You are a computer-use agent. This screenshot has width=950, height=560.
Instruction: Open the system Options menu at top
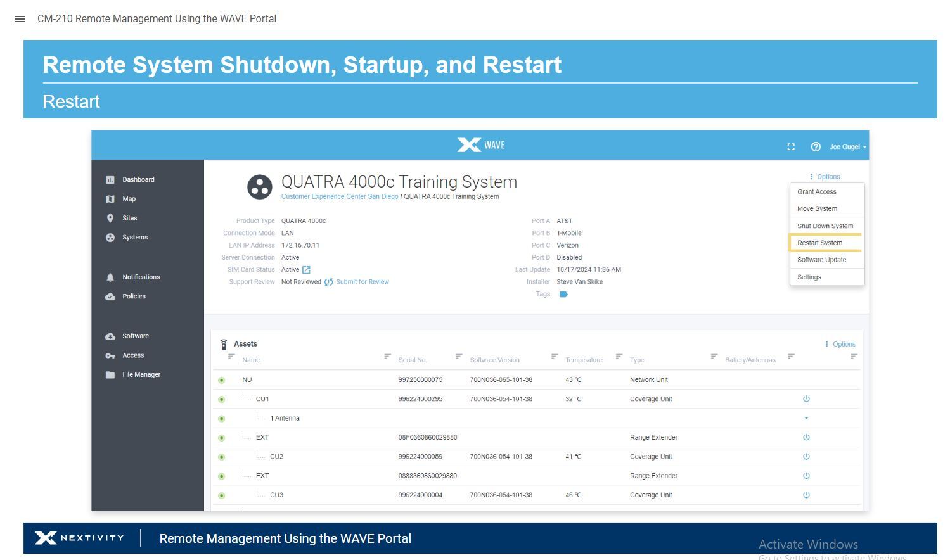tap(825, 177)
